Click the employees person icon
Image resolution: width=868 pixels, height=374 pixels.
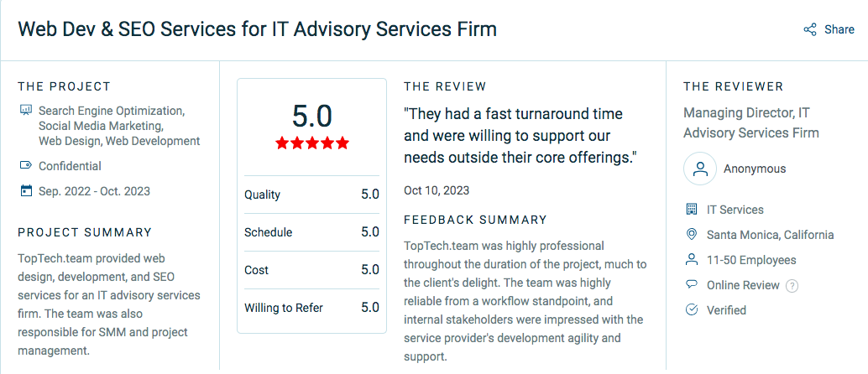coord(691,259)
